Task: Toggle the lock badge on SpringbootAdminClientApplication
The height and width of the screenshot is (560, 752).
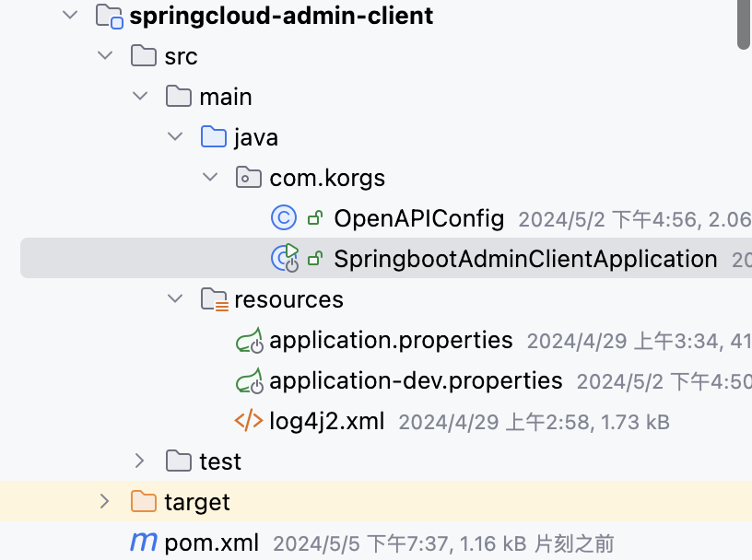Action: [314, 259]
